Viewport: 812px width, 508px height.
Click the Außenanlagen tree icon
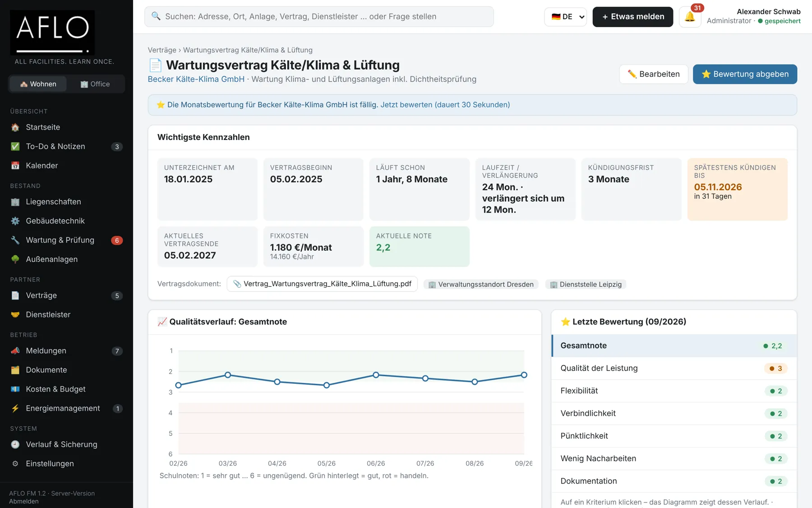click(x=15, y=259)
